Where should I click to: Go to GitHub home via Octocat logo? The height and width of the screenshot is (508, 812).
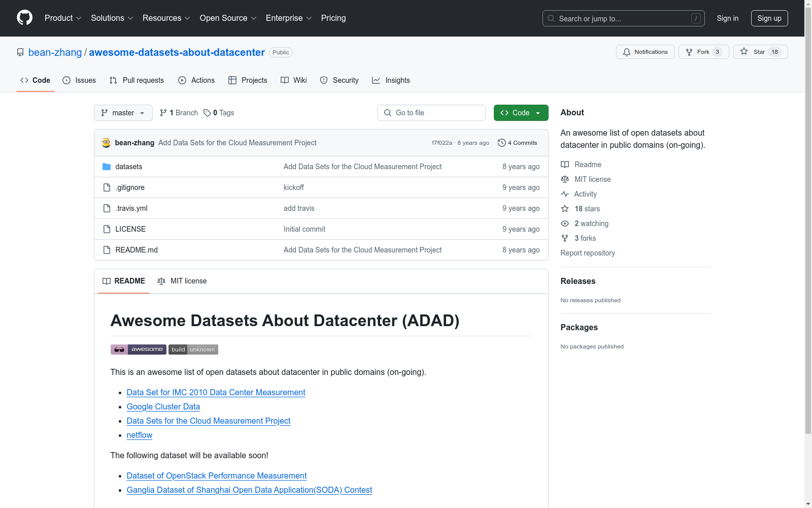pos(24,18)
